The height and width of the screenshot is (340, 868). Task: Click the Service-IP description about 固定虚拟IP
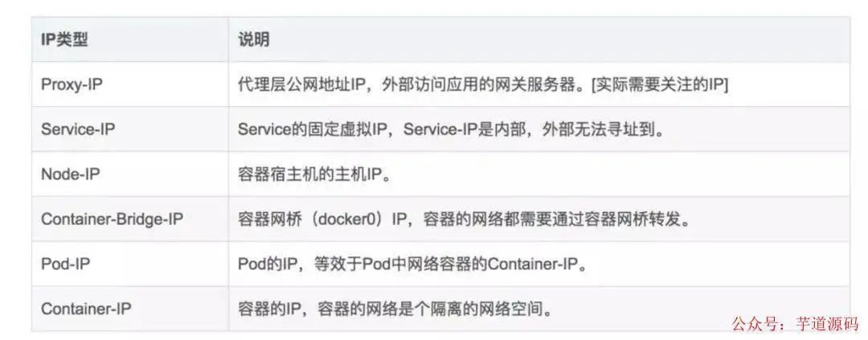(x=451, y=129)
